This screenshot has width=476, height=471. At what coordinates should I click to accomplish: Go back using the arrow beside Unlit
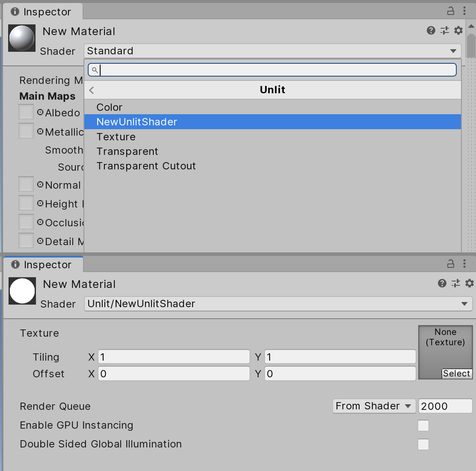(92, 90)
